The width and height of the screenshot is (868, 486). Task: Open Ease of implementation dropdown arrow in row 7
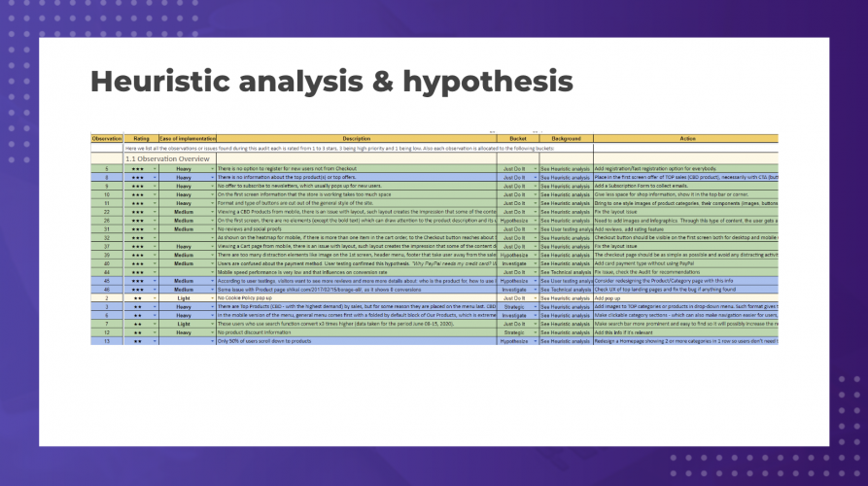click(x=212, y=325)
